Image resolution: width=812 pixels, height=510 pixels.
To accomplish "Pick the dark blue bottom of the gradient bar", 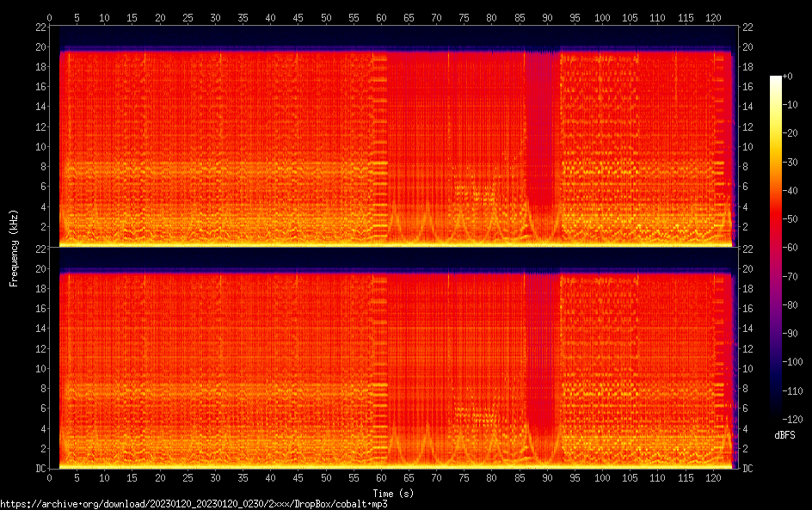I will click(776, 415).
